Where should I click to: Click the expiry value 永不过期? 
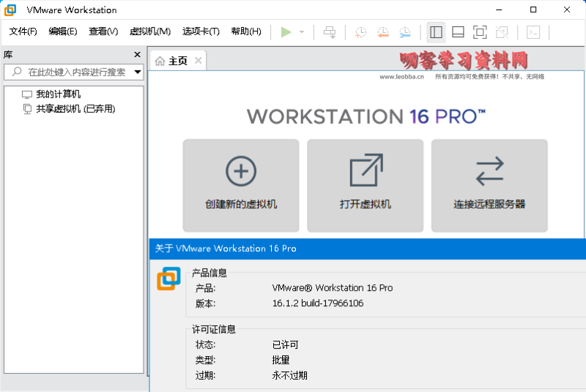pos(289,375)
